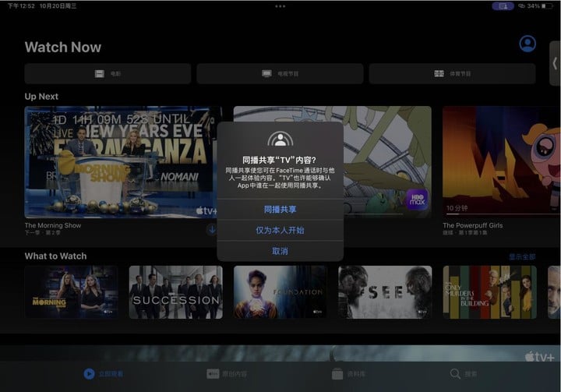Open The Powerpuff Girls Up Next card

[502, 162]
